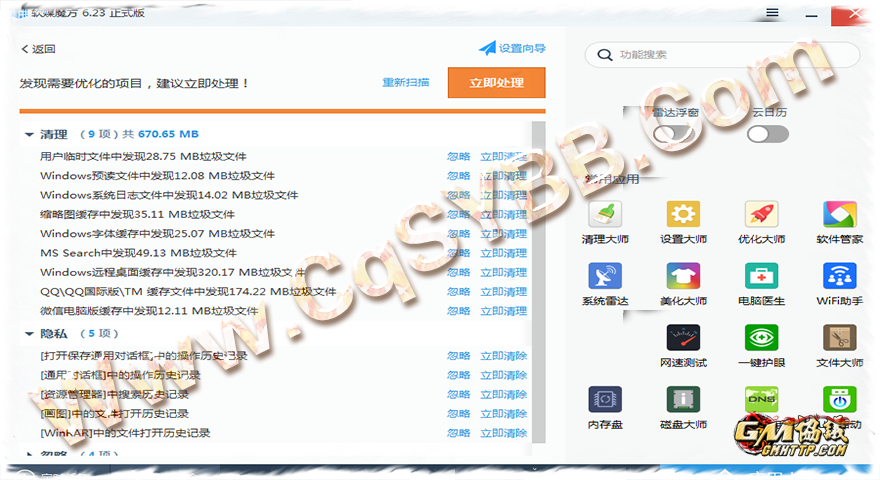Clean Windows远程桌面缓存 junk now
The image size is (880, 480).
[x=503, y=272]
